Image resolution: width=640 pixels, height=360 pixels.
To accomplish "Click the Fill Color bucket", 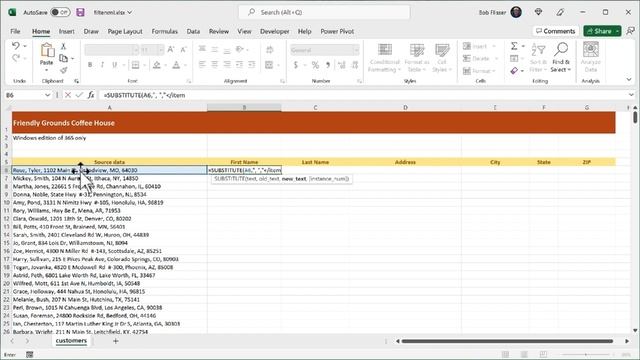I will (157, 64).
